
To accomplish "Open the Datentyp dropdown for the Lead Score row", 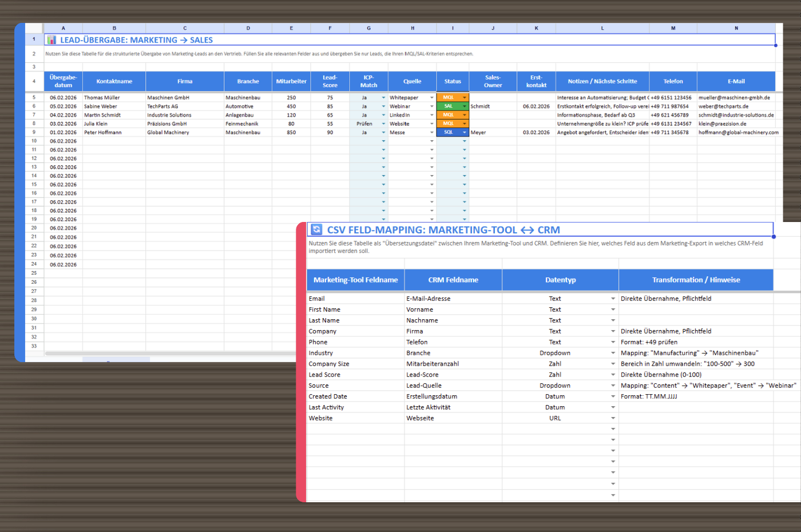I will 613,375.
